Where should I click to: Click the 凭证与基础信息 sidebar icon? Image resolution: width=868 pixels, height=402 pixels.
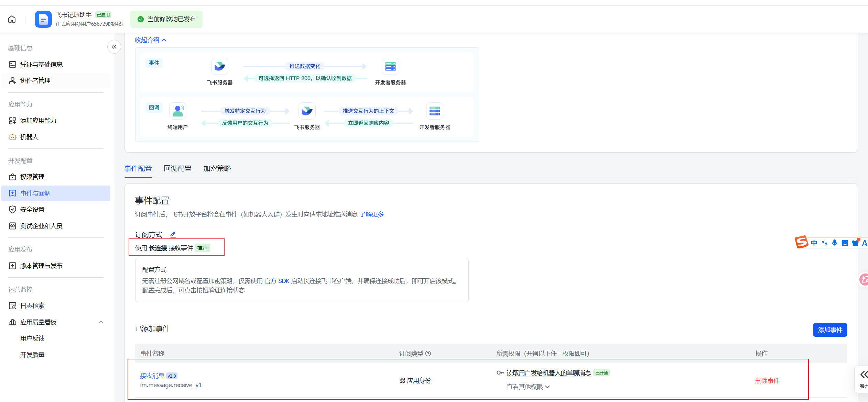click(x=12, y=64)
